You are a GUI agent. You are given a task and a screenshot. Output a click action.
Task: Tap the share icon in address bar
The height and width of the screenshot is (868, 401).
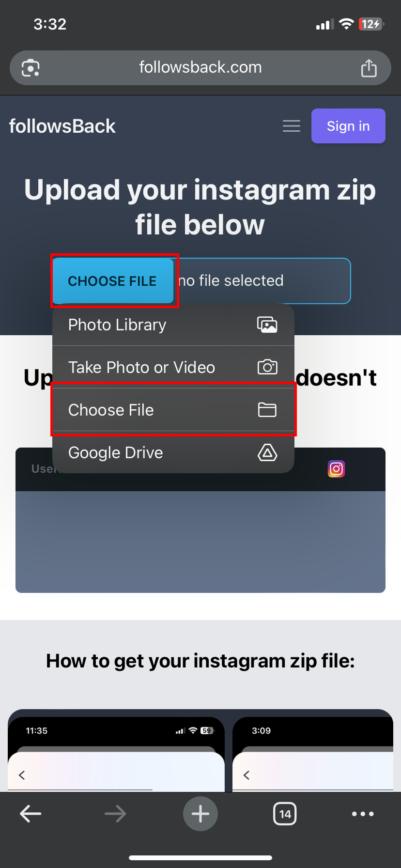[x=369, y=68]
